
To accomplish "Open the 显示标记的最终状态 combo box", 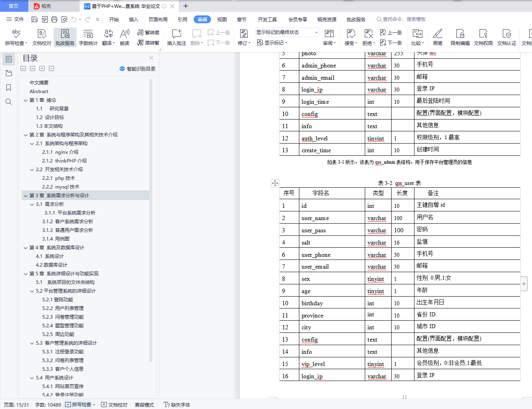I will pyautogui.click(x=287, y=32).
